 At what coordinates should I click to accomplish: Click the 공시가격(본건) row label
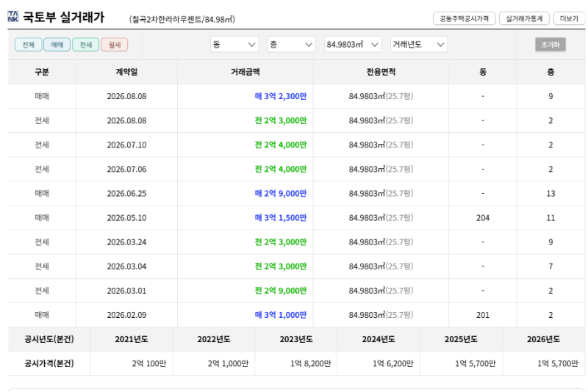click(49, 363)
